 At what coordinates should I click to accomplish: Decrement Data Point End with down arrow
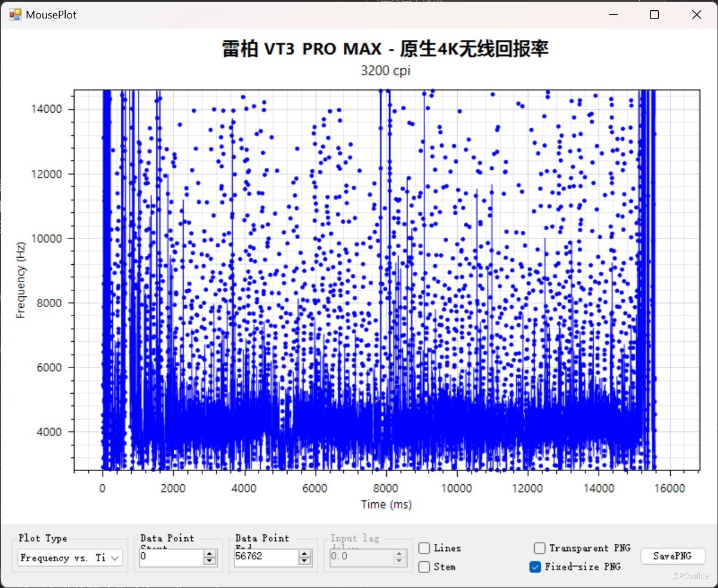(305, 561)
